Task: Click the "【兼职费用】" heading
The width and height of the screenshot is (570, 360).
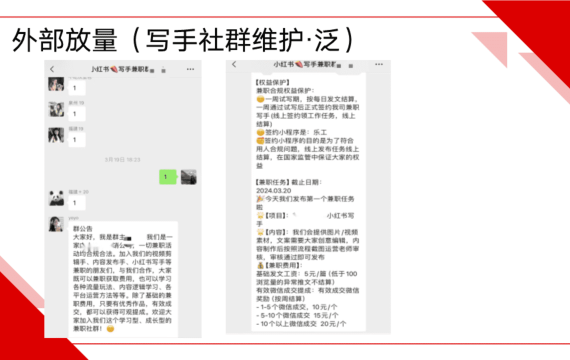Action: pos(279,265)
